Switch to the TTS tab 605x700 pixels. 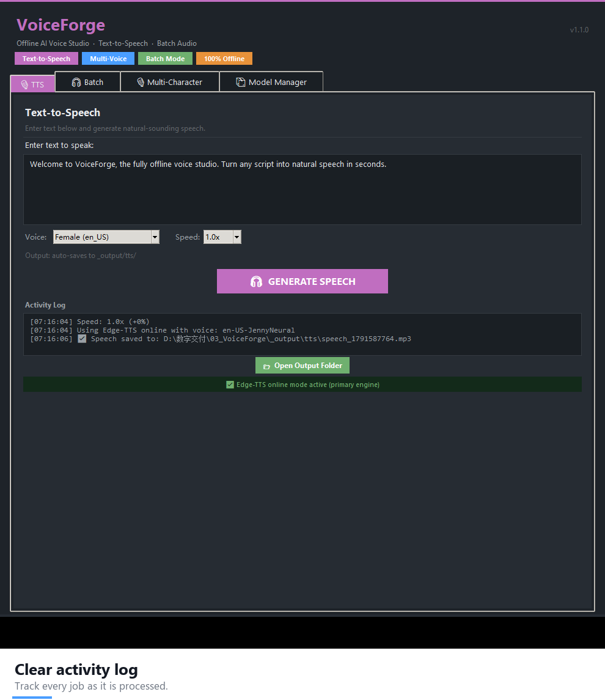pos(32,84)
